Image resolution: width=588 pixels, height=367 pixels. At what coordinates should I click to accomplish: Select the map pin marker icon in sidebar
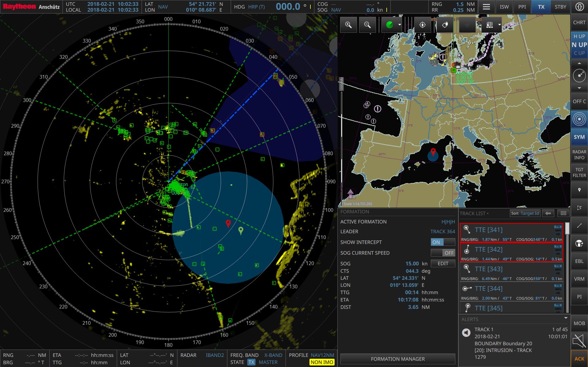579,190
